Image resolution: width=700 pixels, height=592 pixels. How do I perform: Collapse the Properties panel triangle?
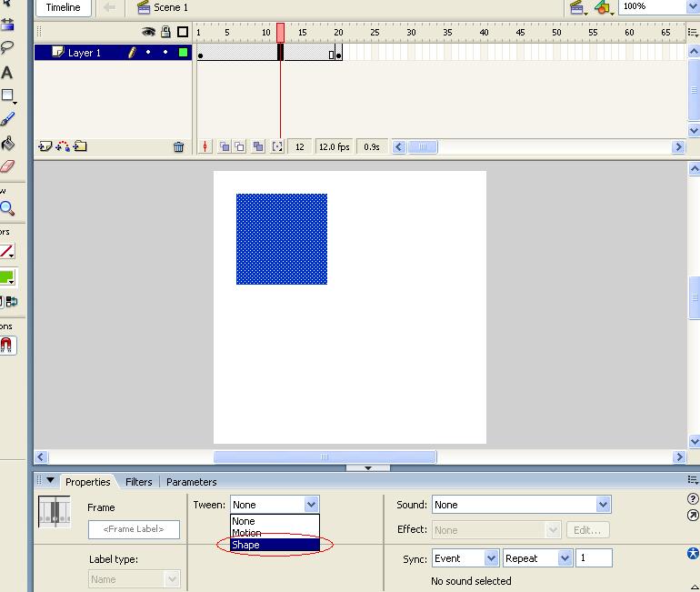(50, 480)
